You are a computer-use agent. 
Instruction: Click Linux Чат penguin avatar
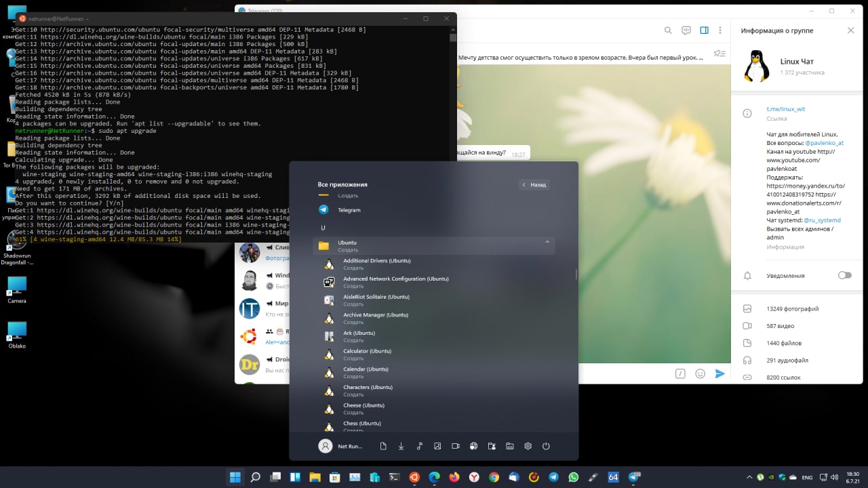pos(756,66)
